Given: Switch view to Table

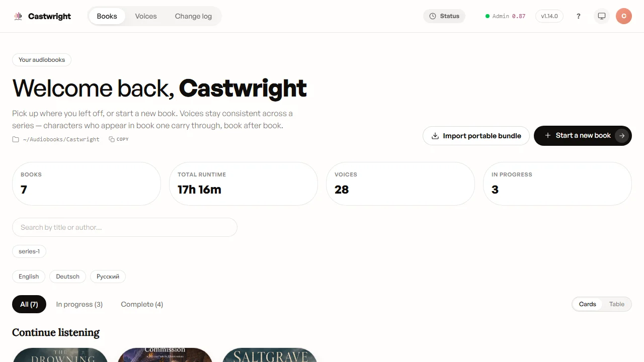Looking at the screenshot, I should (616, 304).
